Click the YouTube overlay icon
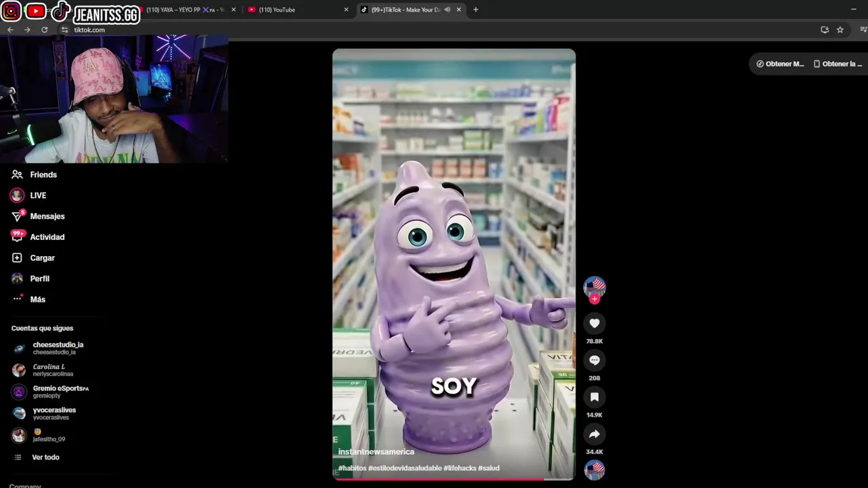Screen dimensions: 868x488 click(36, 12)
